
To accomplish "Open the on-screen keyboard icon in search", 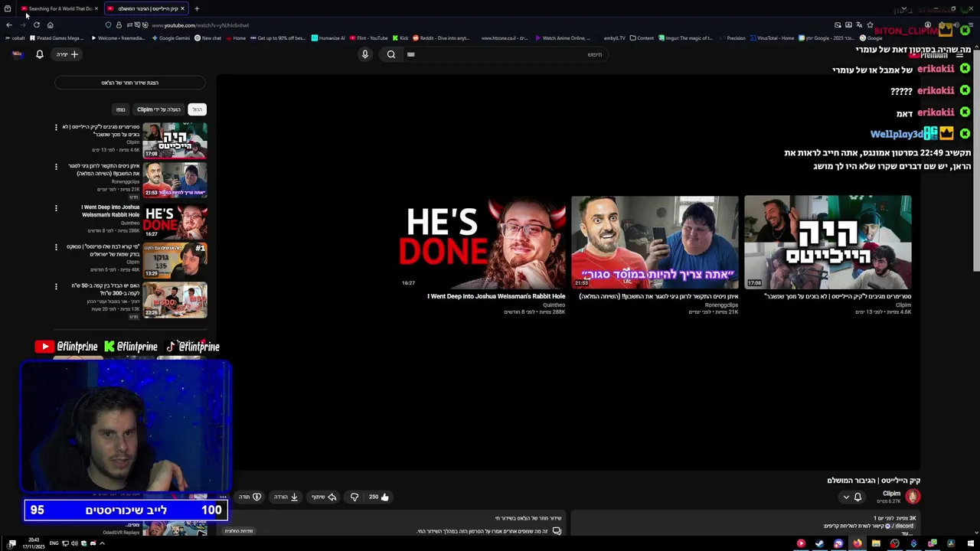I will pyautogui.click(x=411, y=54).
